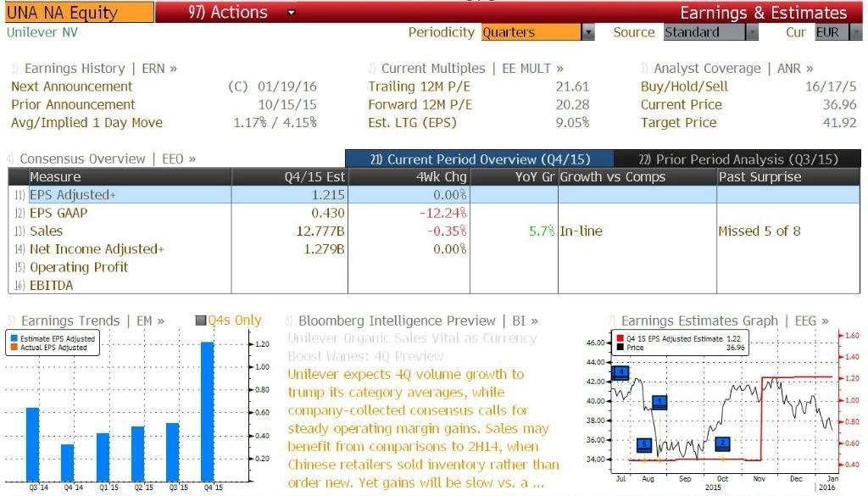Open Earnings Trends EM link
The image size is (868, 496).
click(x=92, y=320)
